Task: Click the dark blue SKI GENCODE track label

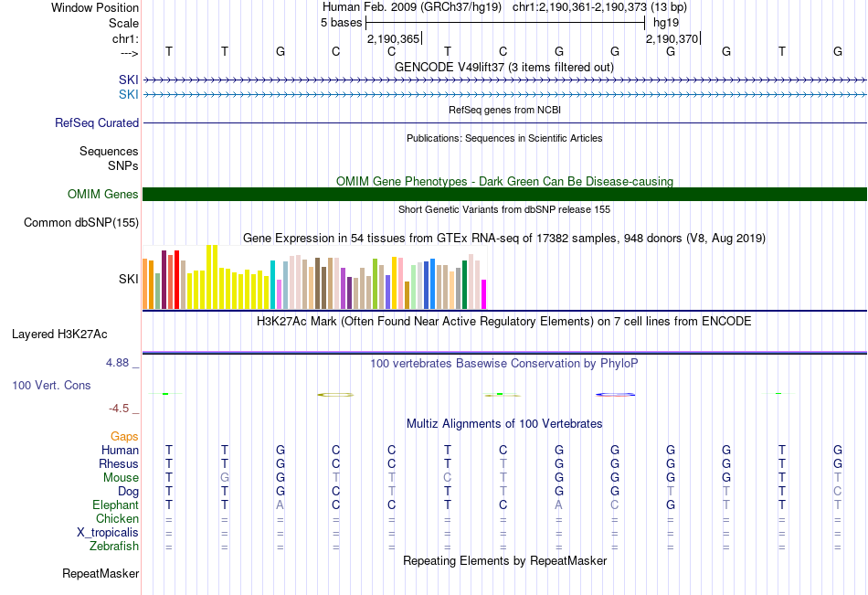Action: [x=129, y=80]
